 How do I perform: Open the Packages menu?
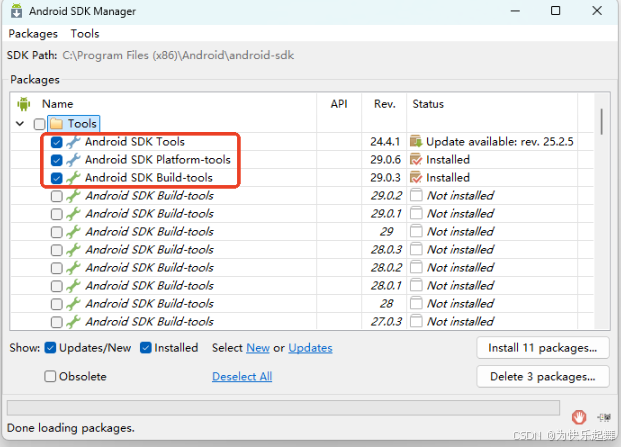click(33, 34)
